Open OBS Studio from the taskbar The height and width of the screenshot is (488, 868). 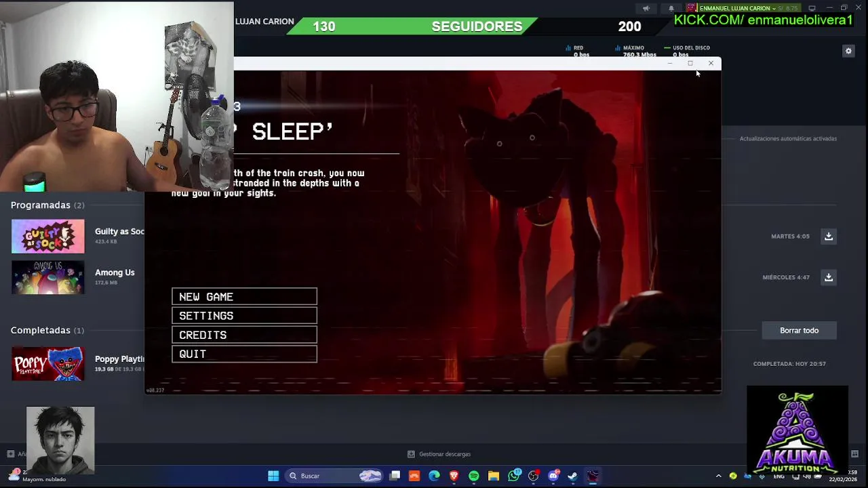[534, 476]
